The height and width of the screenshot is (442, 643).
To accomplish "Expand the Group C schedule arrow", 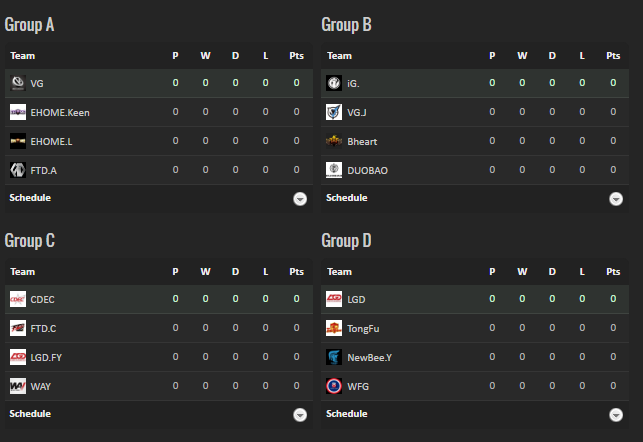I will click(x=299, y=415).
